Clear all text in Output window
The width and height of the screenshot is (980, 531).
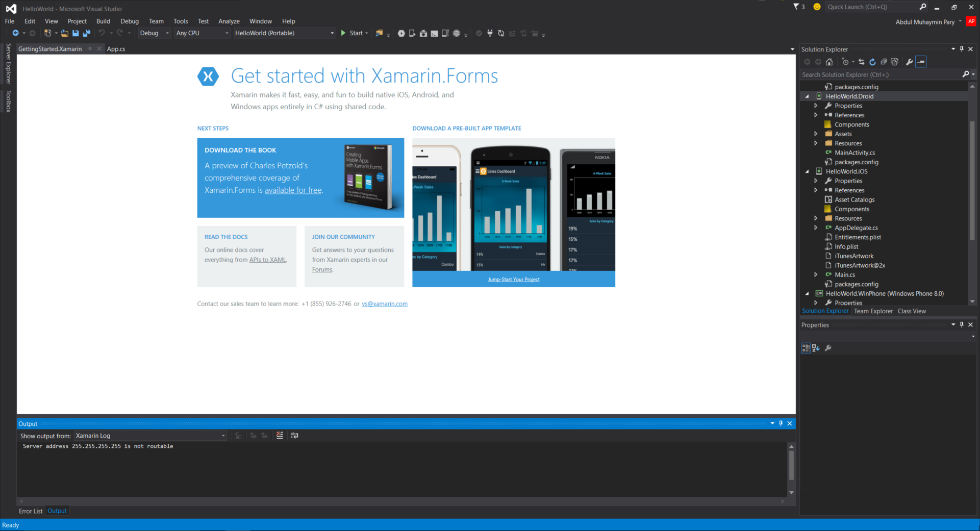click(x=280, y=436)
